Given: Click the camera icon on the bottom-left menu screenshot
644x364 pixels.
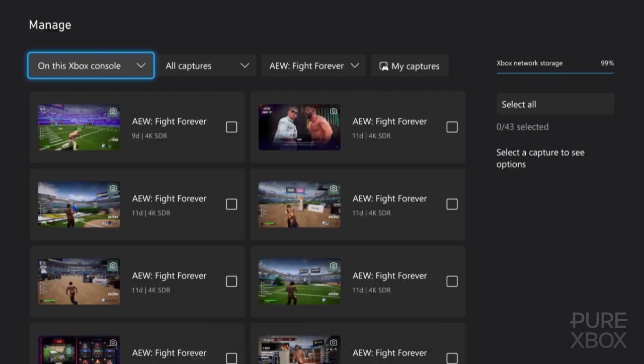Looking at the screenshot, I should 113,342.
